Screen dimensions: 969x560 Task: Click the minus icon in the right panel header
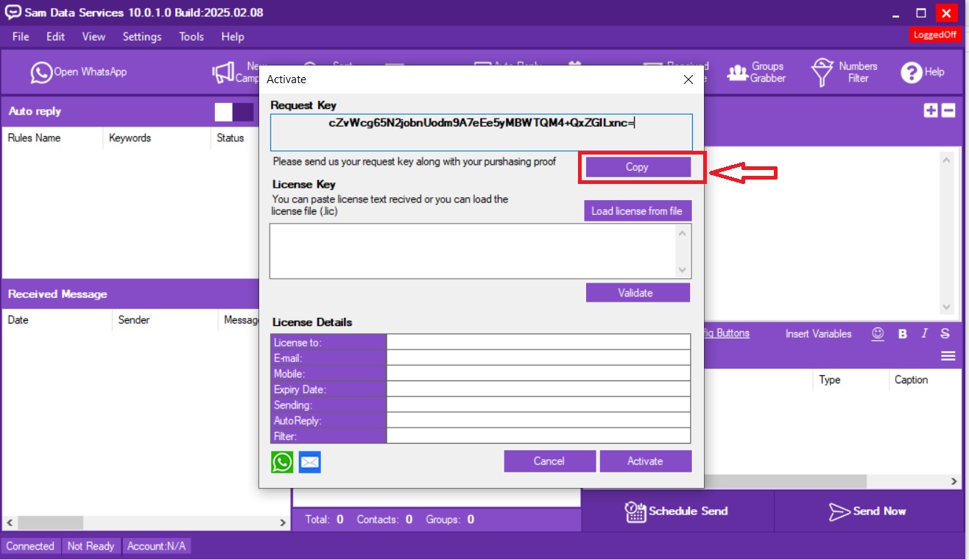tap(948, 110)
